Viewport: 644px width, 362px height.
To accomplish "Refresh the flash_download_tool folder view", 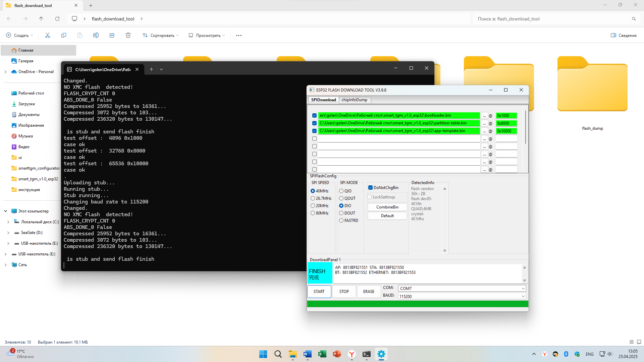I will [x=57, y=19].
